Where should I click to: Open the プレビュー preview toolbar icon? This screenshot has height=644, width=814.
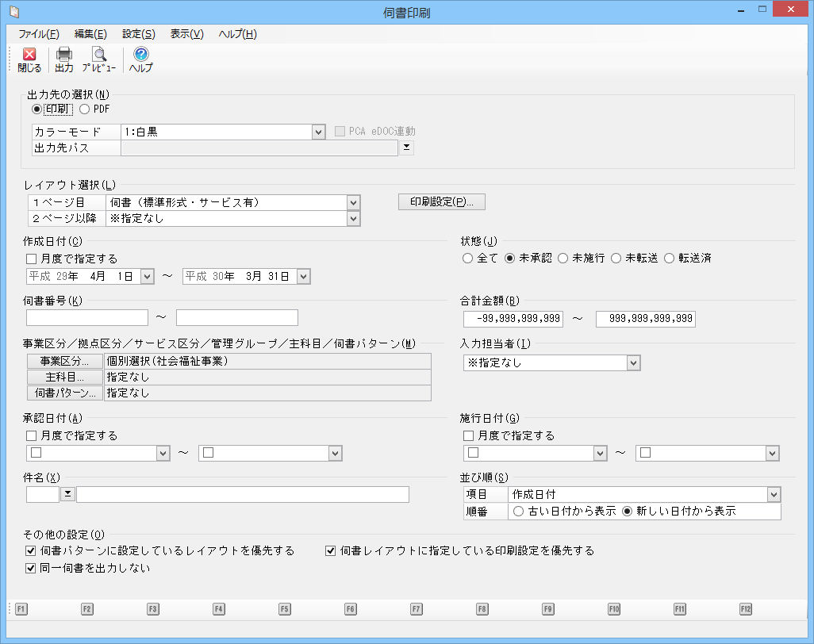click(99, 59)
